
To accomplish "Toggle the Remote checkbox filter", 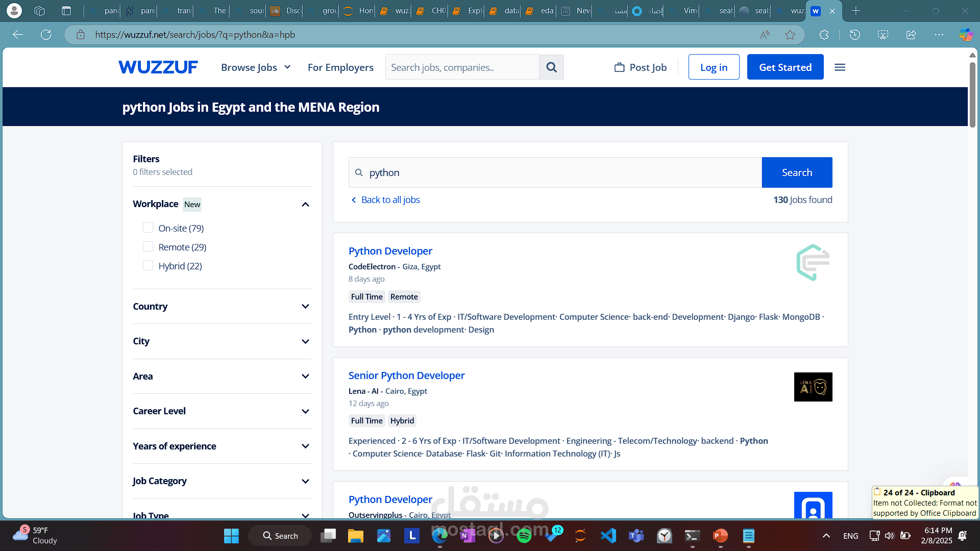I will pyautogui.click(x=148, y=247).
